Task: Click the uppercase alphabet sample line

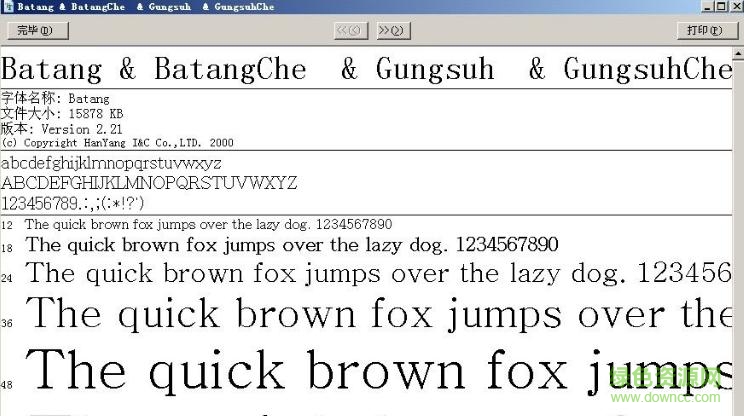Action: [149, 183]
